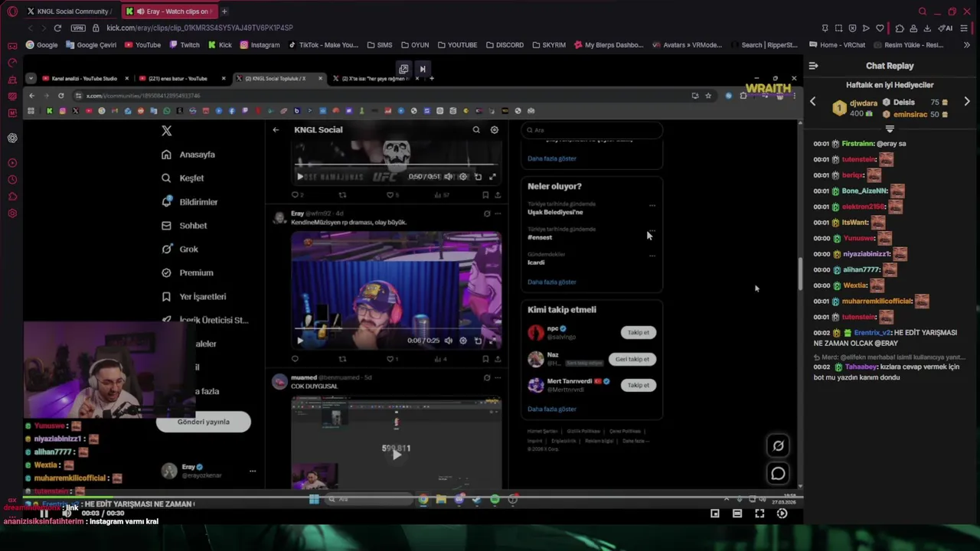Switch to the KNGL Social Community tab
Viewport: 980px width, 551px height.
click(70, 11)
